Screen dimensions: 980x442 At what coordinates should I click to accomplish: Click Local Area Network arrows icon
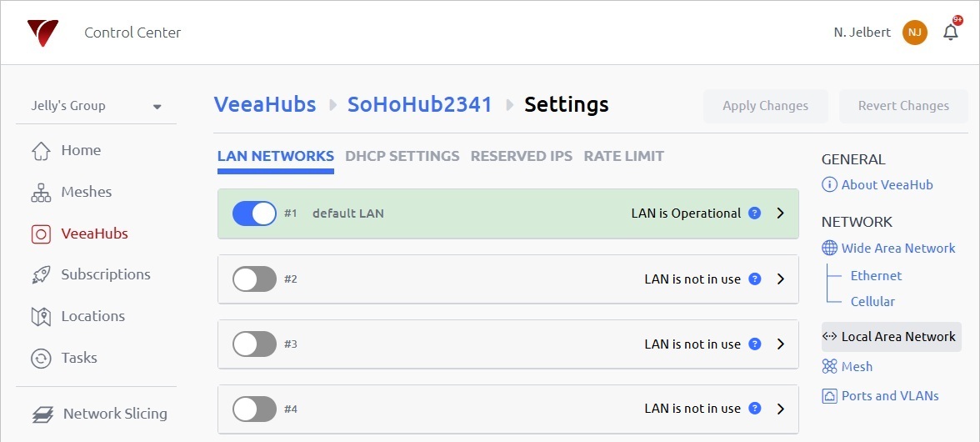point(829,336)
